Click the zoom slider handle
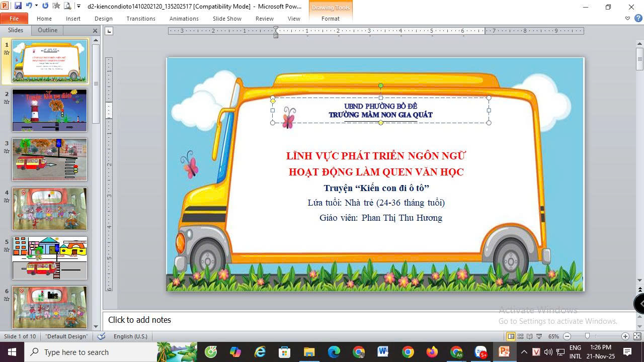 587,336
